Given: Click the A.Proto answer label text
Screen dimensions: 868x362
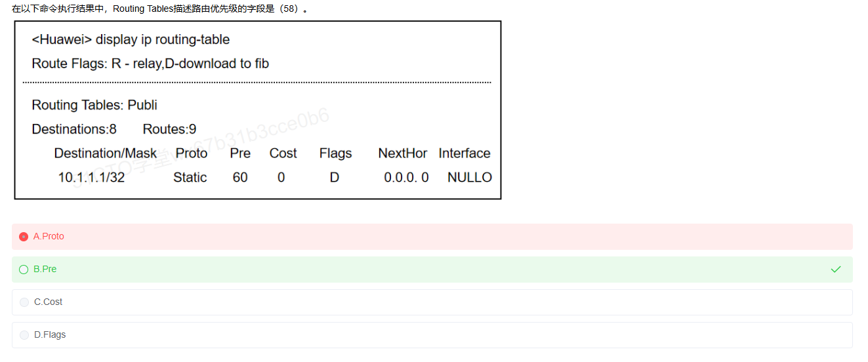Looking at the screenshot, I should point(49,237).
